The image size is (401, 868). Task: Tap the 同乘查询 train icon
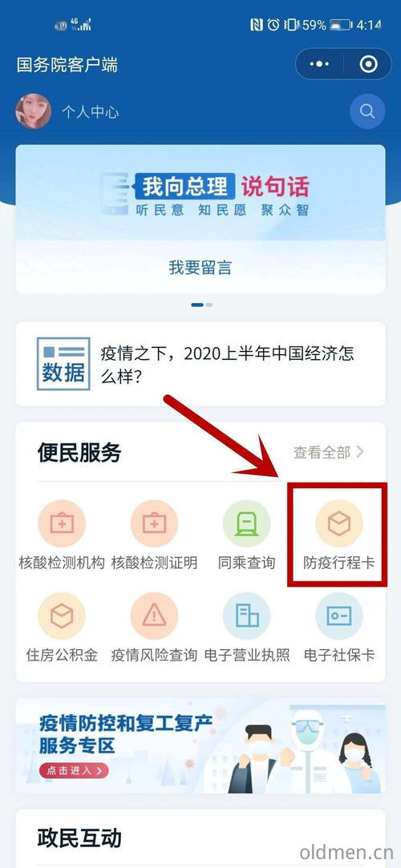tap(246, 523)
